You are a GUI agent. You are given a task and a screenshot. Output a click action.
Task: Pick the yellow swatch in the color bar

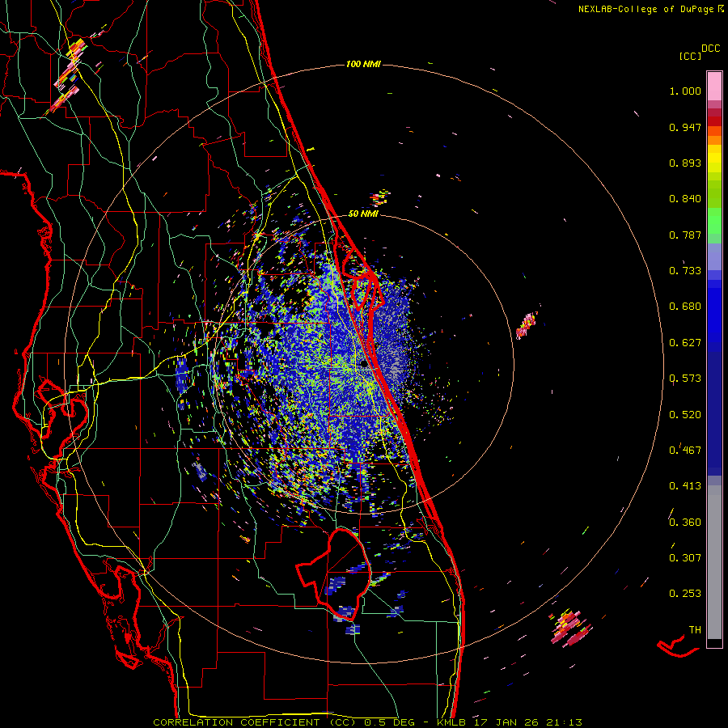(x=714, y=159)
